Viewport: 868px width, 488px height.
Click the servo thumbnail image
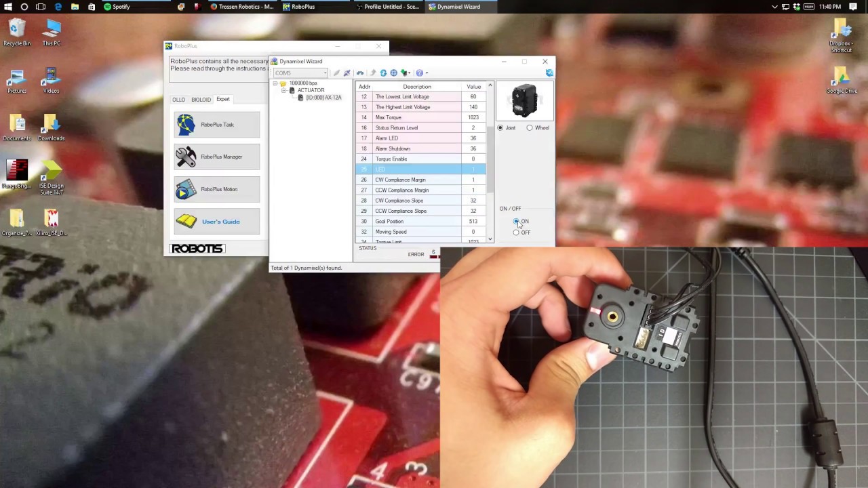(524, 101)
